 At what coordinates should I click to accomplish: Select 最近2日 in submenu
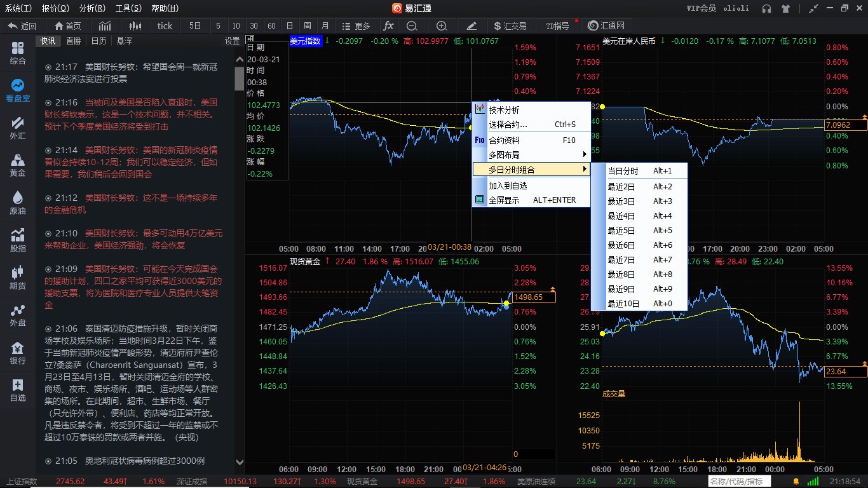(639, 187)
